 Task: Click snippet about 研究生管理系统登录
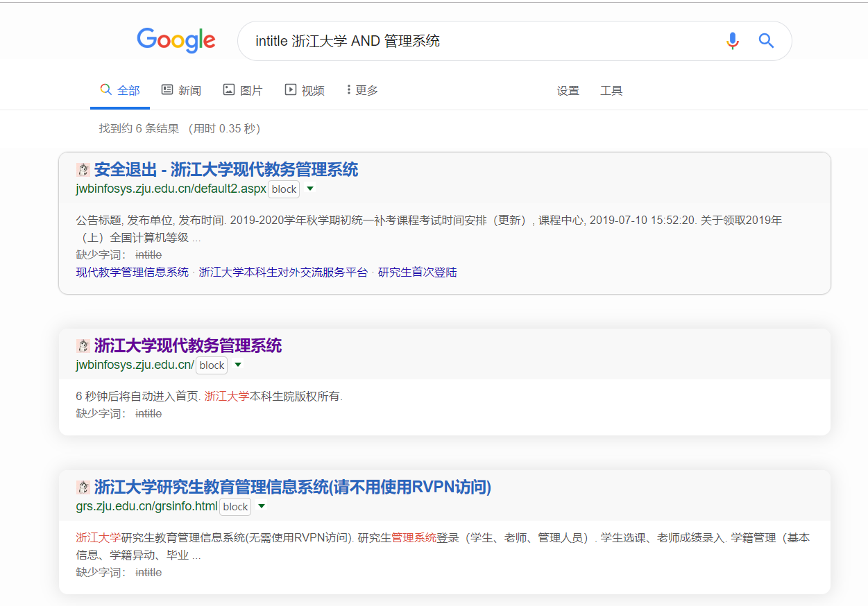pos(443,546)
